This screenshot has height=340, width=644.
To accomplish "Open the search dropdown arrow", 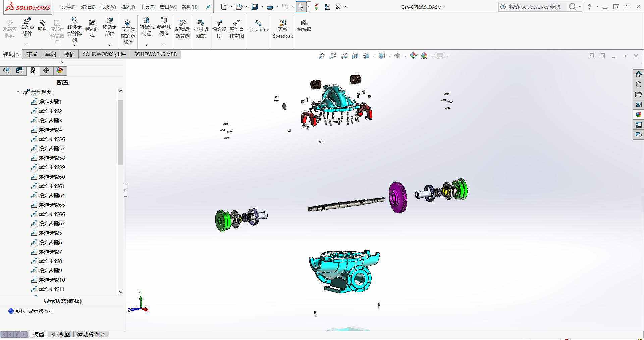I will click(x=580, y=7).
